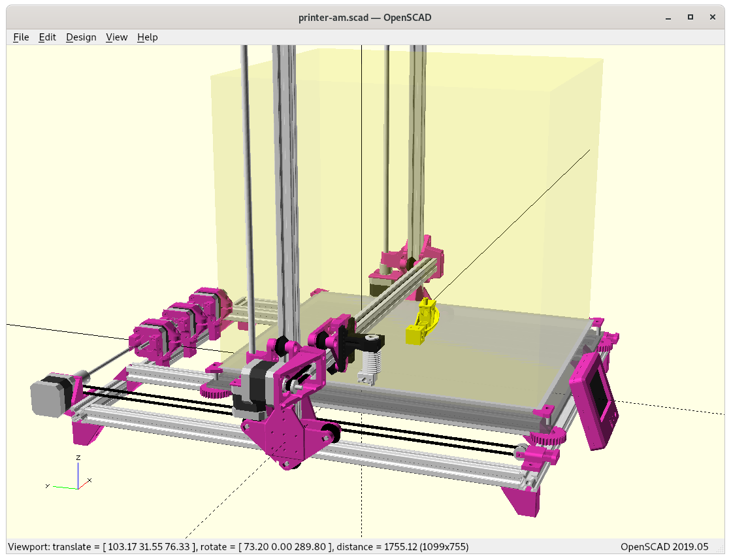Viewport: 731px width, 560px height.
Task: Click the pink carriage plate with bolt holes
Action: point(280,438)
